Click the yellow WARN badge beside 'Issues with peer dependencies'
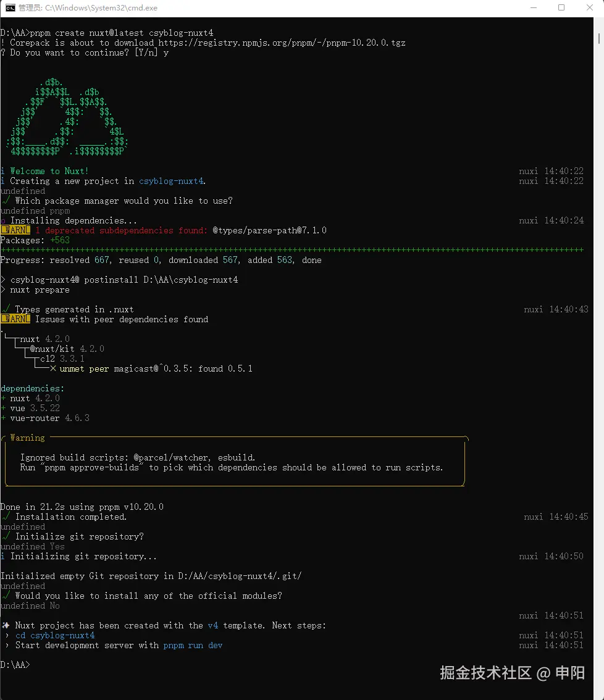This screenshot has height=700, width=604. click(x=15, y=319)
